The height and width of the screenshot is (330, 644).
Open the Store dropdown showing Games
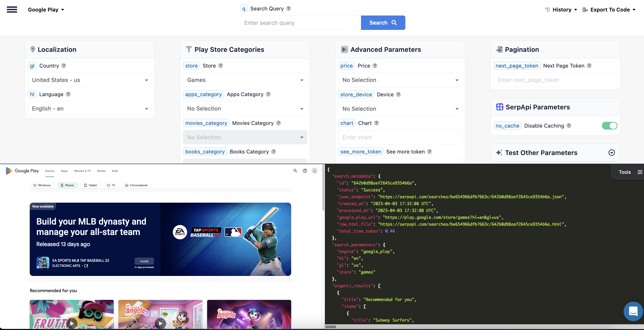pos(245,80)
